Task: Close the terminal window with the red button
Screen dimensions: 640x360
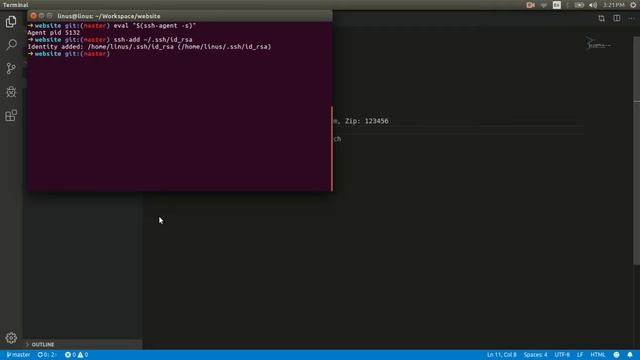Action: pos(33,16)
